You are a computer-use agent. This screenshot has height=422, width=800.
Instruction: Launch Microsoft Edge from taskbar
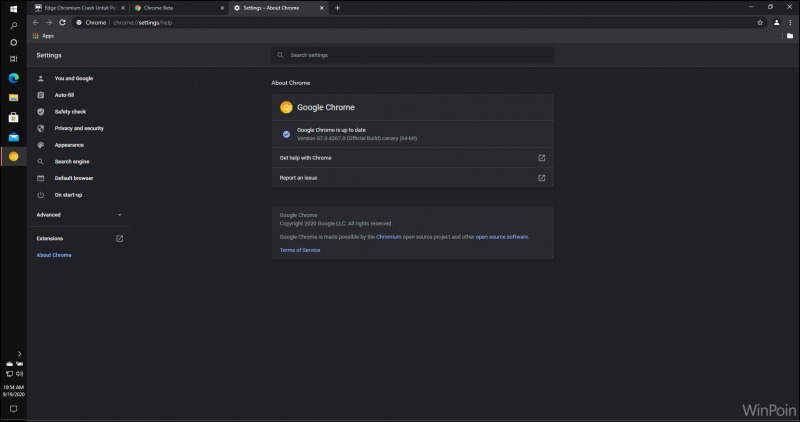coord(13,78)
